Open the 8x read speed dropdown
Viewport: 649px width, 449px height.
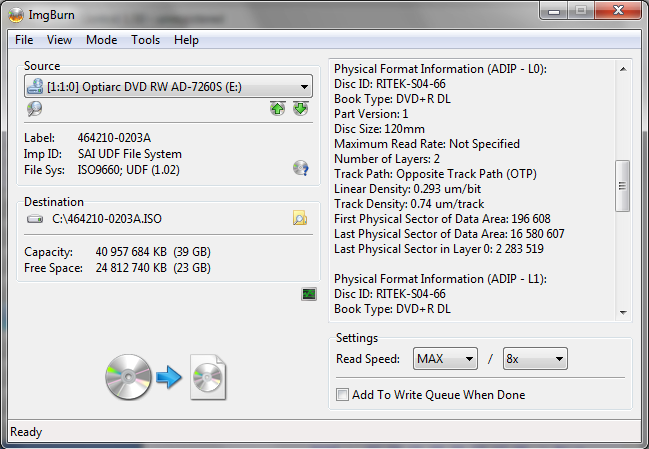(535, 358)
